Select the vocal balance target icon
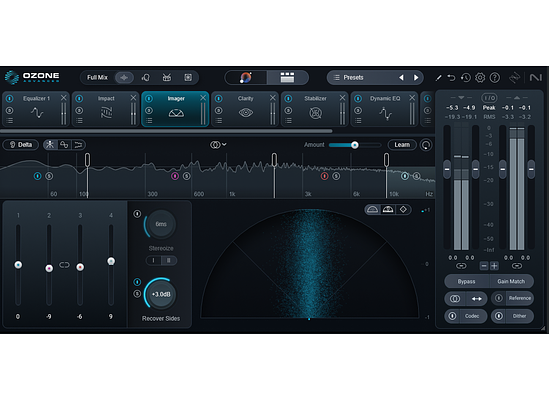The image size is (549, 400). (146, 77)
